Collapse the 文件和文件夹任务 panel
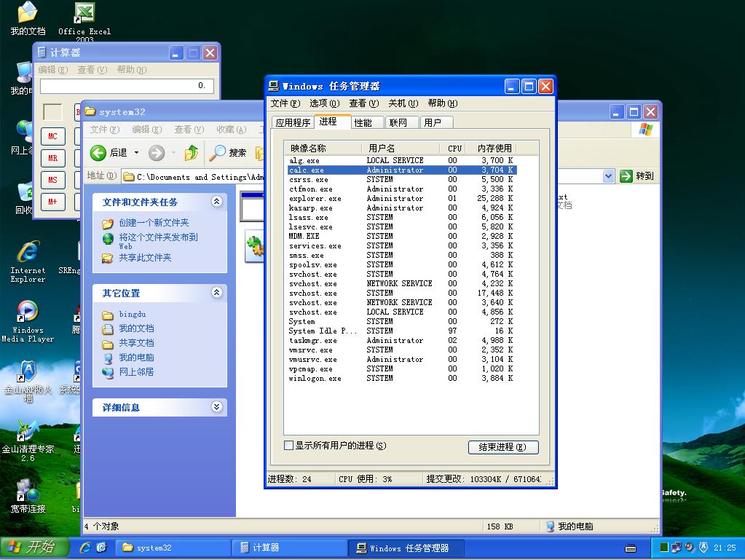The height and width of the screenshot is (560, 745). coord(216,202)
